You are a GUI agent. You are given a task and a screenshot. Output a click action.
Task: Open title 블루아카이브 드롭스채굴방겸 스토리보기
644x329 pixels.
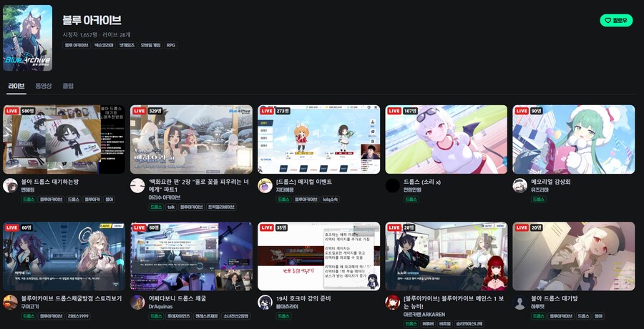pyautogui.click(x=72, y=299)
